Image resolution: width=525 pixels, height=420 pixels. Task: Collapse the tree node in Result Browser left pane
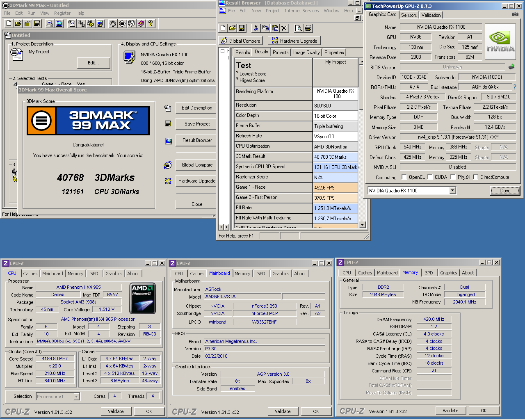222,51
